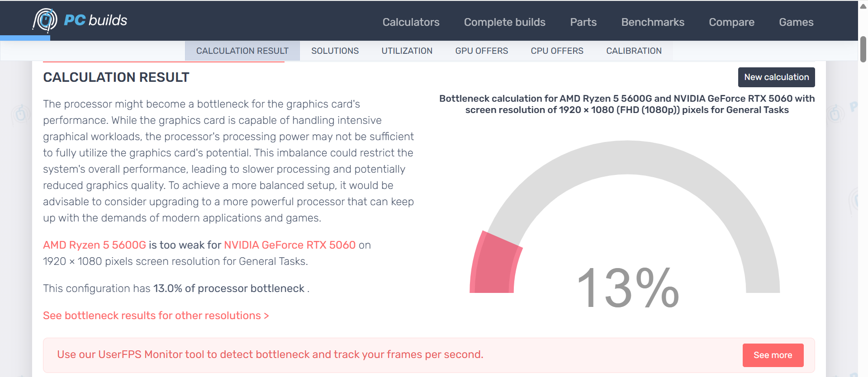
Task: Open the Utilization tab
Action: pos(407,51)
